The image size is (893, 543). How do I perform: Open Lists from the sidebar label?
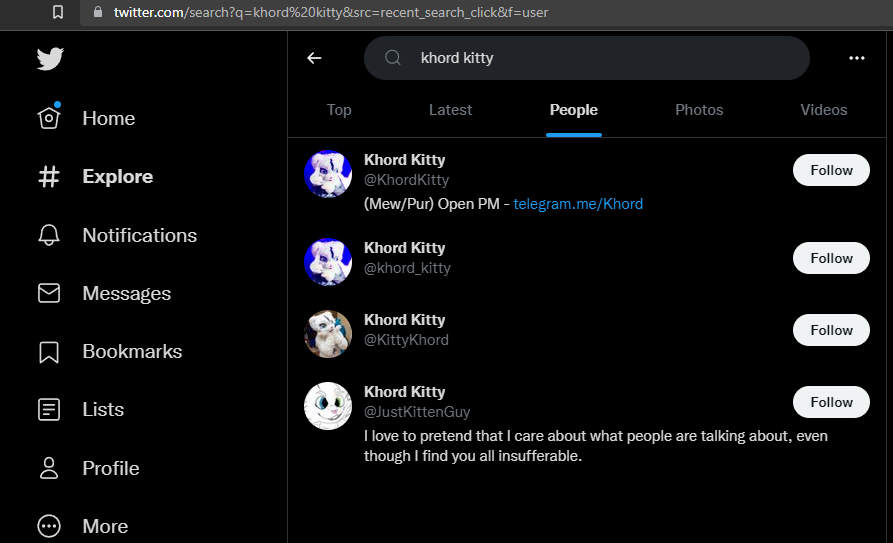pos(103,410)
